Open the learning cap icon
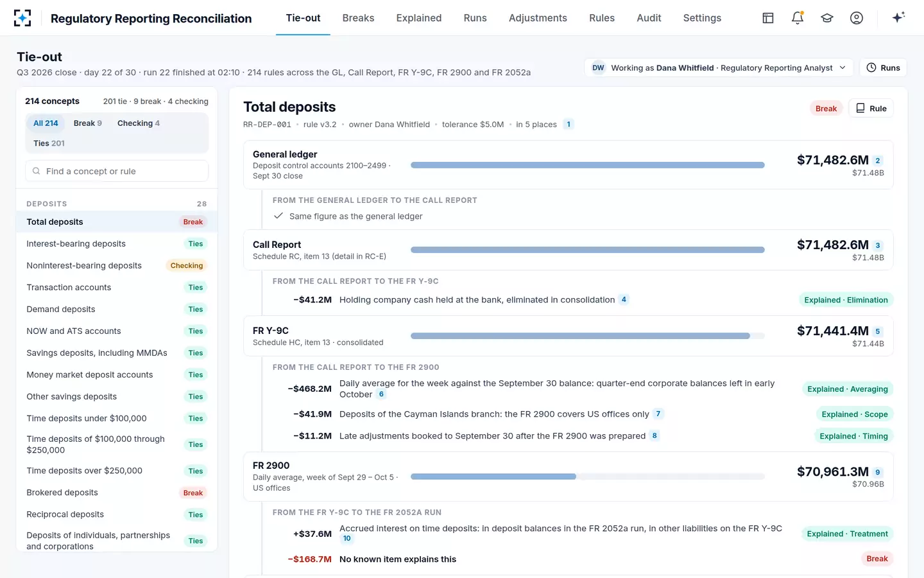924x578 pixels. (827, 18)
